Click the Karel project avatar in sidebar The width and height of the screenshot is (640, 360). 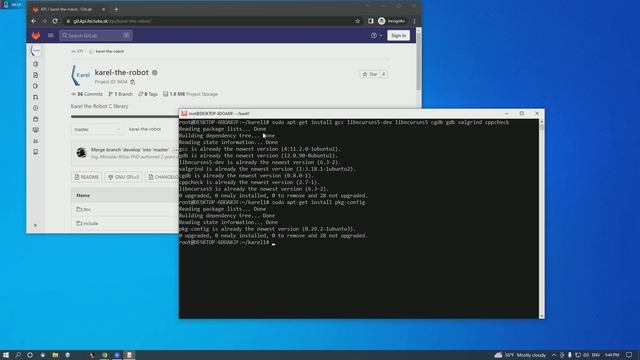tap(36, 51)
